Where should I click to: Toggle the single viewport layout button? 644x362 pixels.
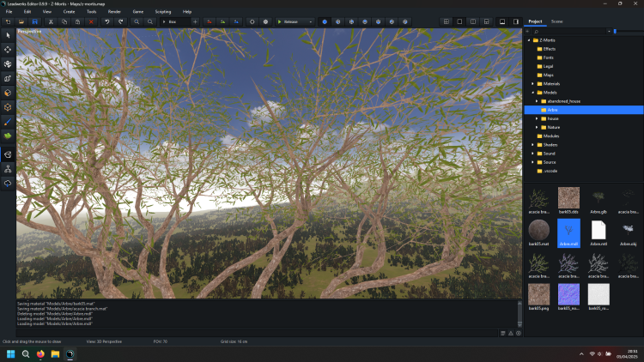[x=459, y=21]
